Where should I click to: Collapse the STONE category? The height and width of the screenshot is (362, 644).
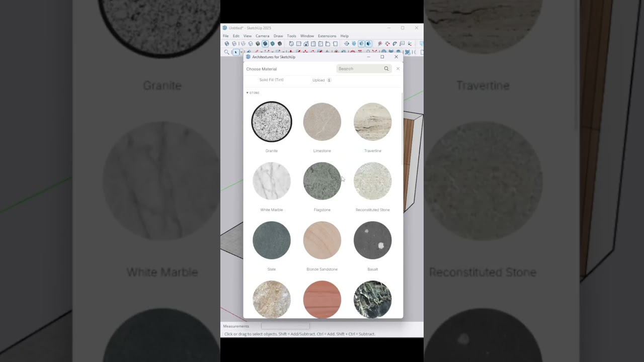click(253, 93)
